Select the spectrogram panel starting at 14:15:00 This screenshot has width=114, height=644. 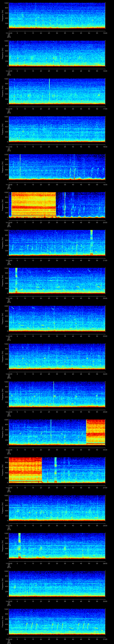pyautogui.click(x=57, y=53)
